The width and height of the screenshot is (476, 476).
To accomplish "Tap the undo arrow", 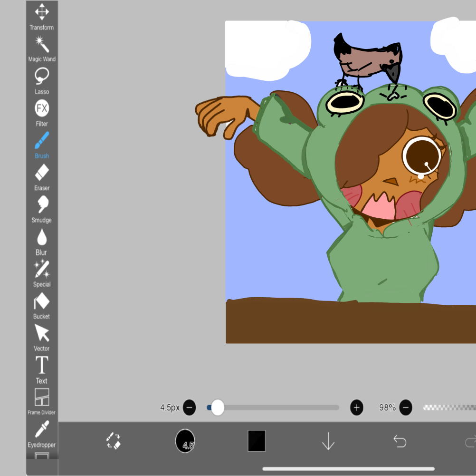I will pos(400,441).
